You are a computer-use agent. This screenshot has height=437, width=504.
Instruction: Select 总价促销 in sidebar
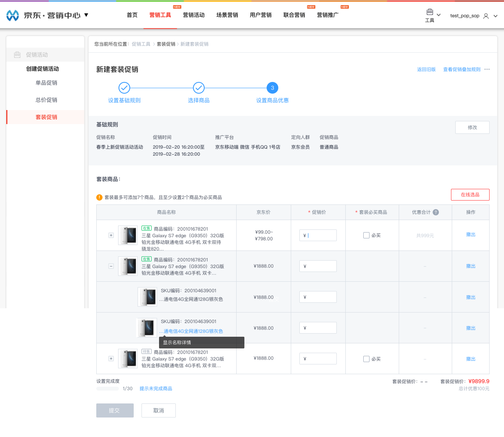coord(46,100)
